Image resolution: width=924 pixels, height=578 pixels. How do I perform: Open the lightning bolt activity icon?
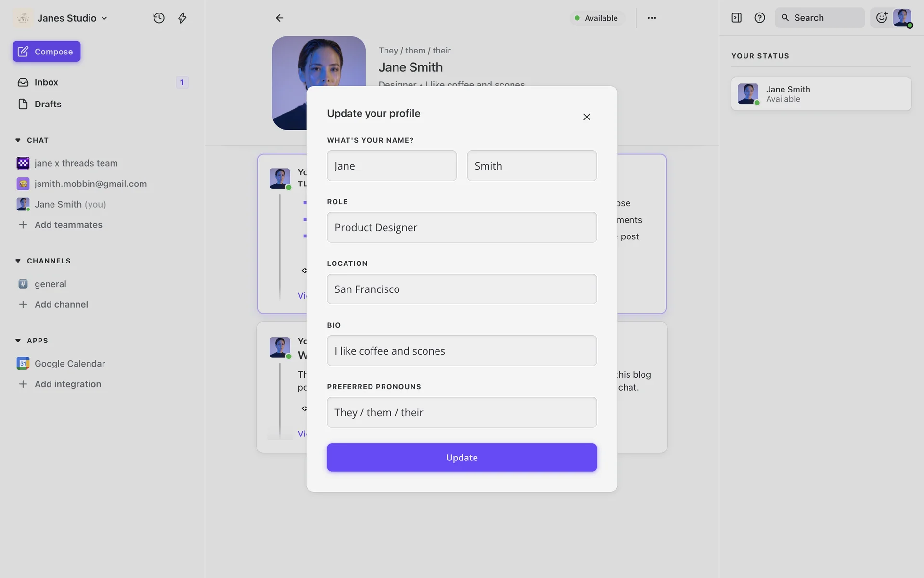click(x=182, y=18)
